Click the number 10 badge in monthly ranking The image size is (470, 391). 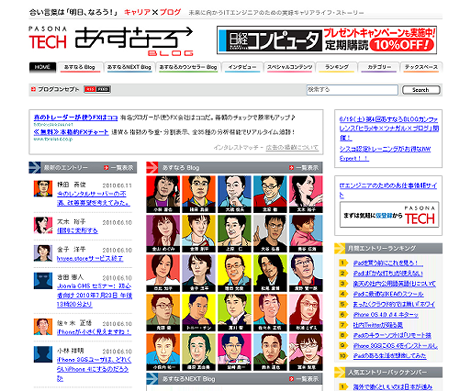click(x=343, y=356)
